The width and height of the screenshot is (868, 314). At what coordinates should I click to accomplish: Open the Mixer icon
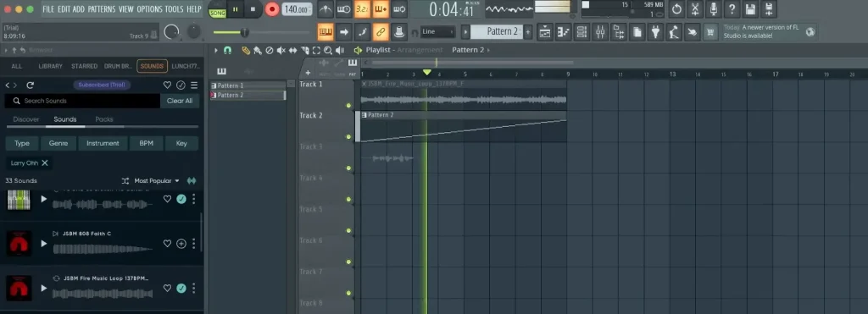coord(601,32)
